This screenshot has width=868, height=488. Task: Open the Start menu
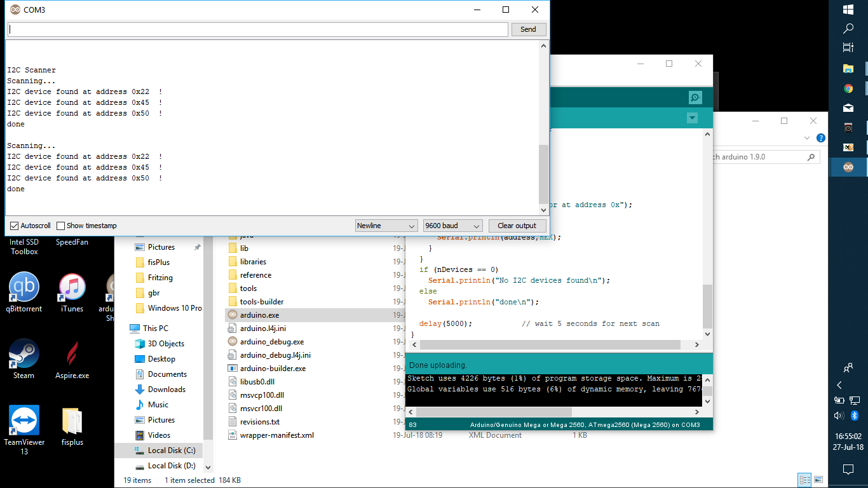[x=848, y=10]
